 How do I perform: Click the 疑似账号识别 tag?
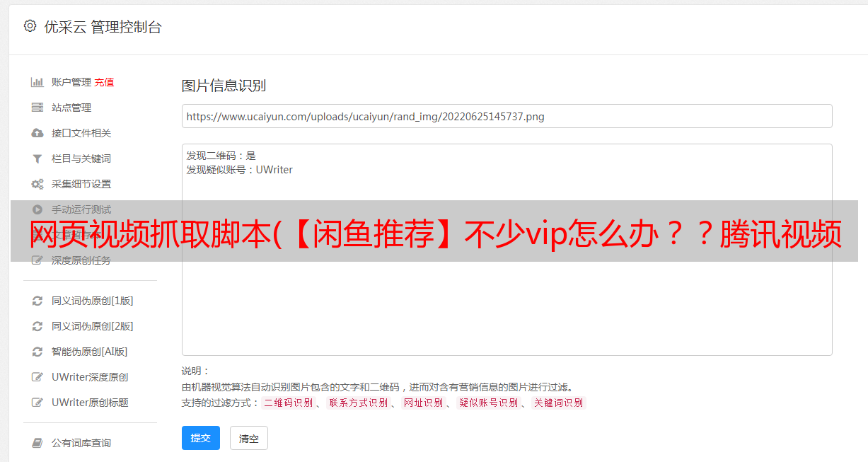pos(489,403)
